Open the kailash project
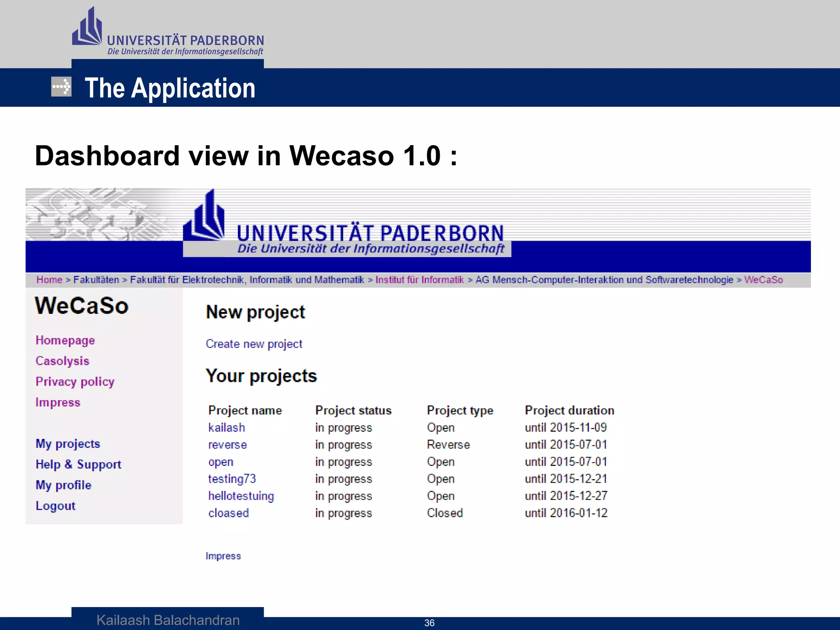The height and width of the screenshot is (630, 840). (226, 428)
